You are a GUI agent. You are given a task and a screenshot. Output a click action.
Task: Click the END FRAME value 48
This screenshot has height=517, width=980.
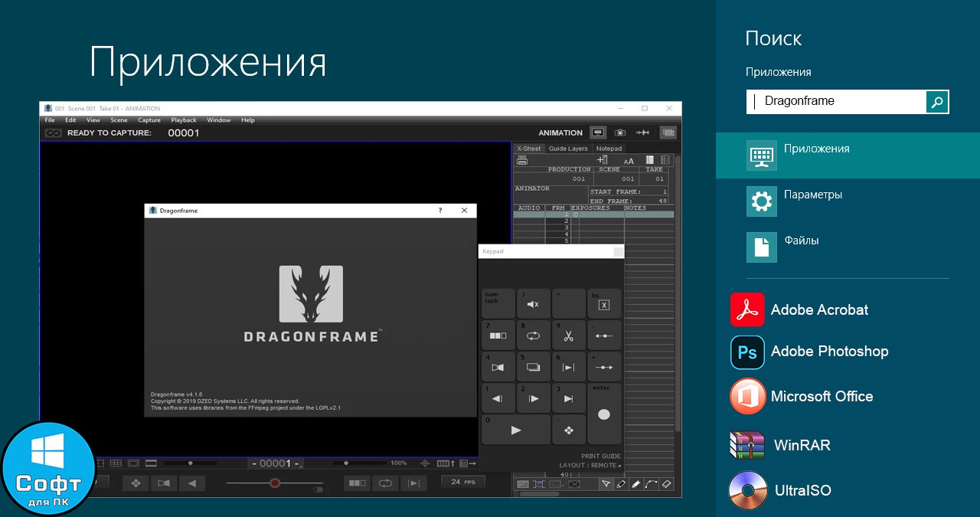pos(663,201)
